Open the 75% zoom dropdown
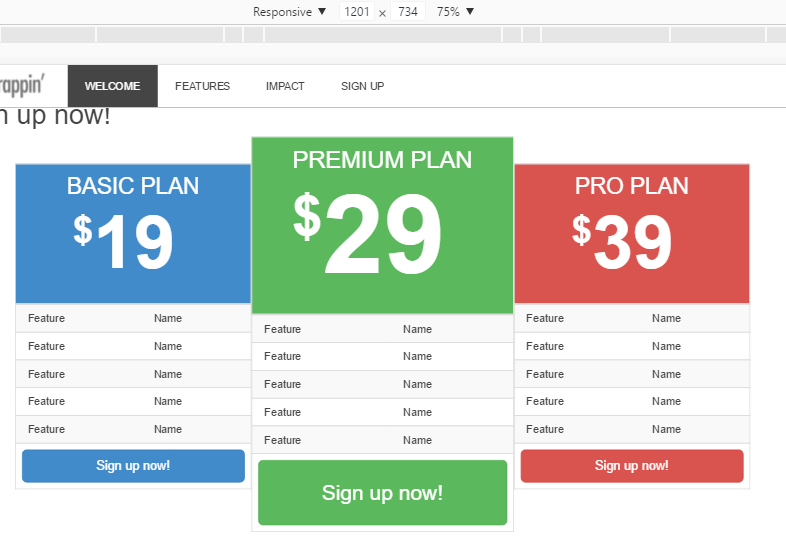Image resolution: width=786 pixels, height=553 pixels. pos(455,12)
